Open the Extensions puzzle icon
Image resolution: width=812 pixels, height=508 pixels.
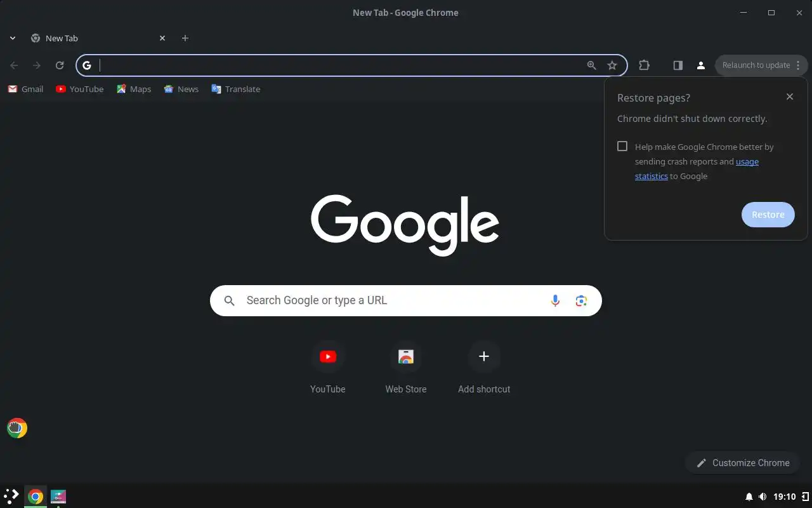coord(645,65)
